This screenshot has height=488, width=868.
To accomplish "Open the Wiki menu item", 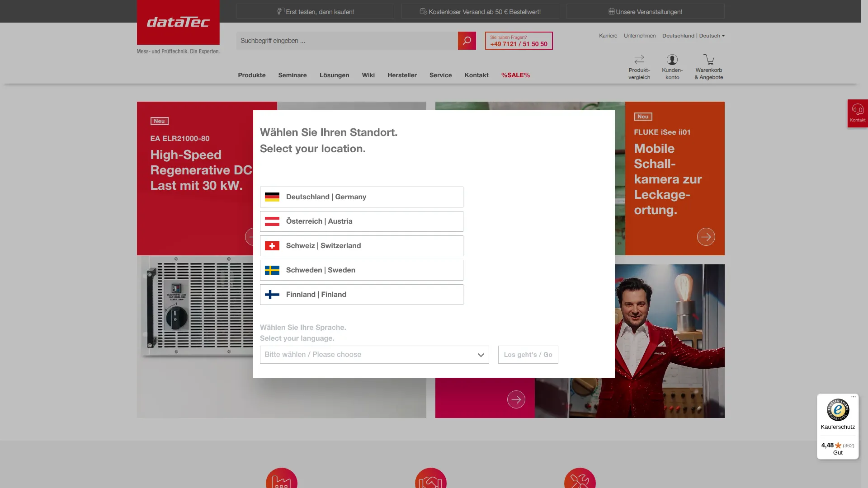I will click(368, 75).
